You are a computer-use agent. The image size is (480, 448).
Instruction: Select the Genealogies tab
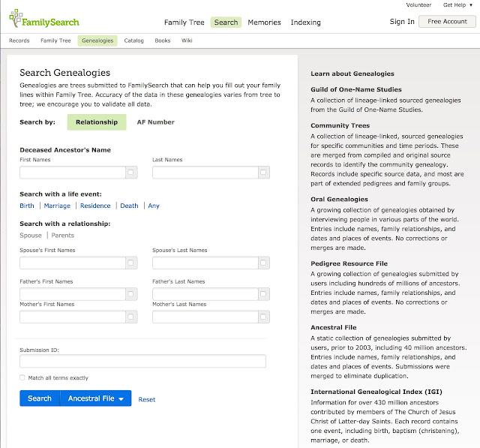click(97, 41)
